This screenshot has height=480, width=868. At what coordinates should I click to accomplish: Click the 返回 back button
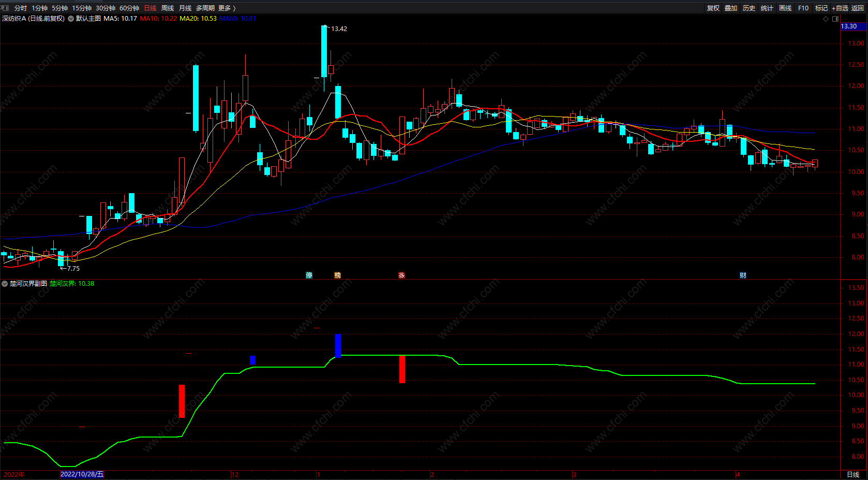coord(858,8)
